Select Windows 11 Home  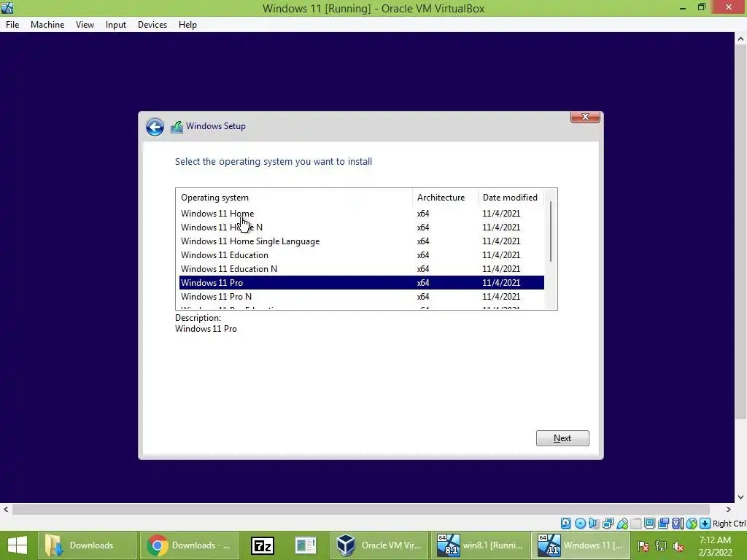coord(362,214)
